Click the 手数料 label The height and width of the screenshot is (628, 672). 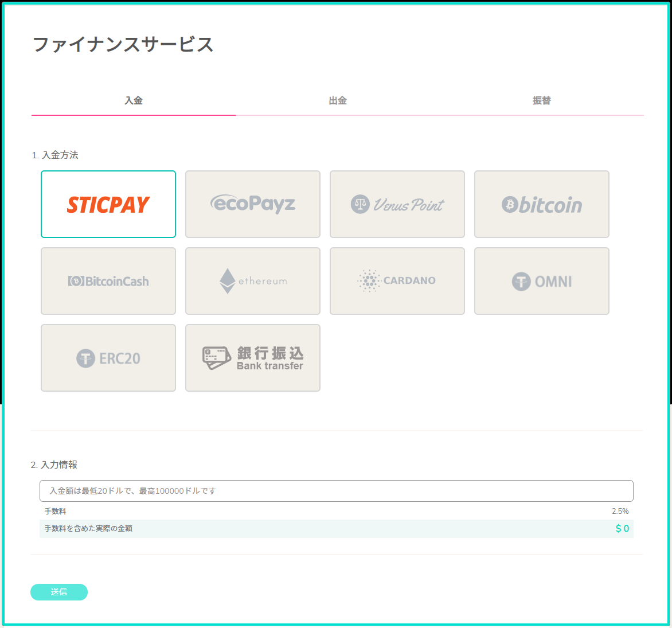pos(55,512)
